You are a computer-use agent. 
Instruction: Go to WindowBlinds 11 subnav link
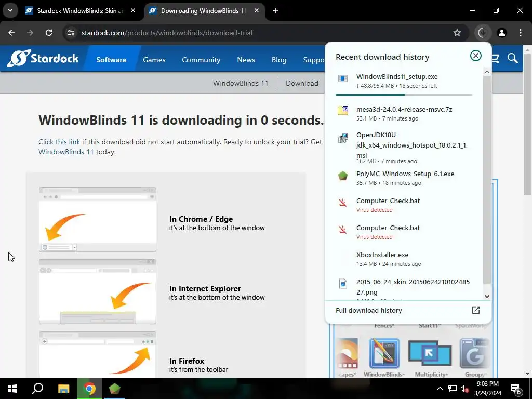point(241,83)
